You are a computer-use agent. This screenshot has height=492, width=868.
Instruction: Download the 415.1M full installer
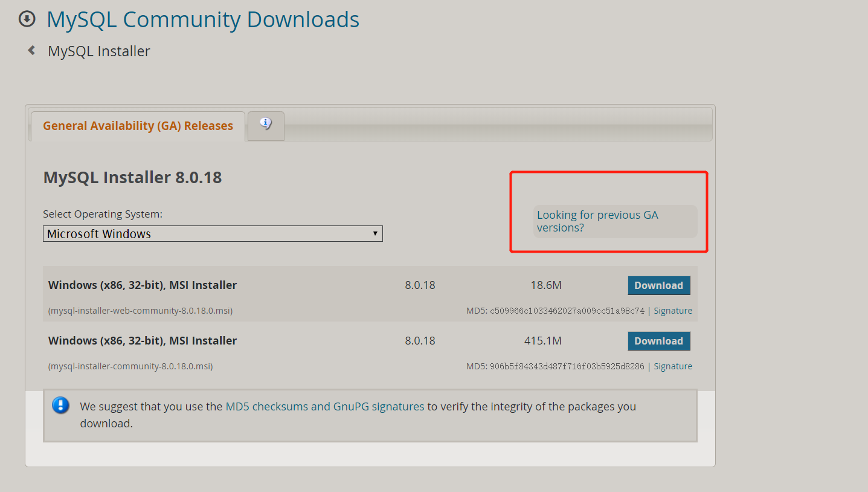coord(658,341)
